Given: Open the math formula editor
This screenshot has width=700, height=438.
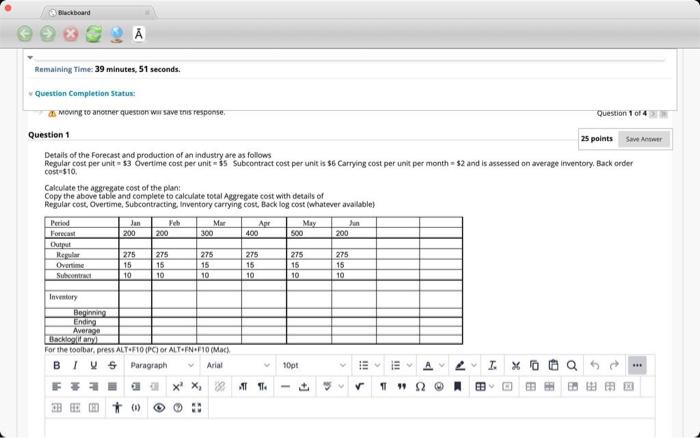Looking at the screenshot, I should pyautogui.click(x=359, y=387).
